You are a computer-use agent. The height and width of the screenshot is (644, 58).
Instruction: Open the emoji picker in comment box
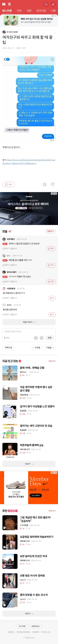(42, 338)
